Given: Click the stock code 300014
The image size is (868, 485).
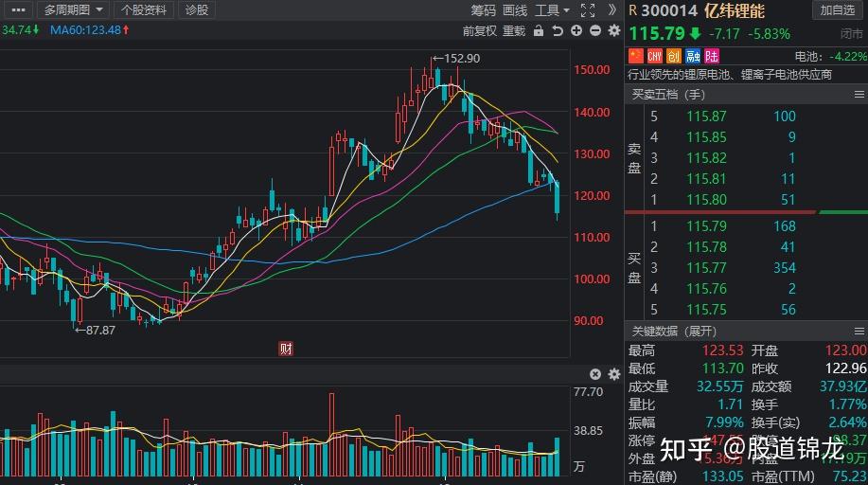Looking at the screenshot, I should (x=669, y=10).
